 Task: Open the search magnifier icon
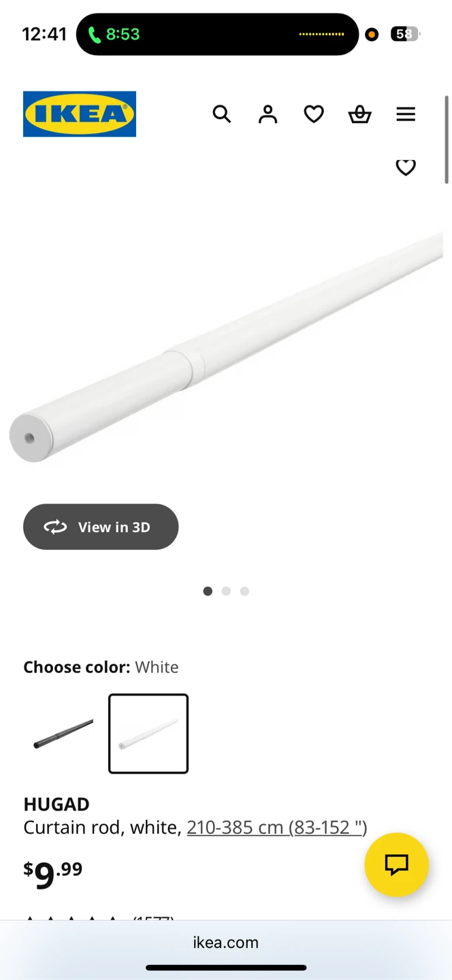click(222, 114)
